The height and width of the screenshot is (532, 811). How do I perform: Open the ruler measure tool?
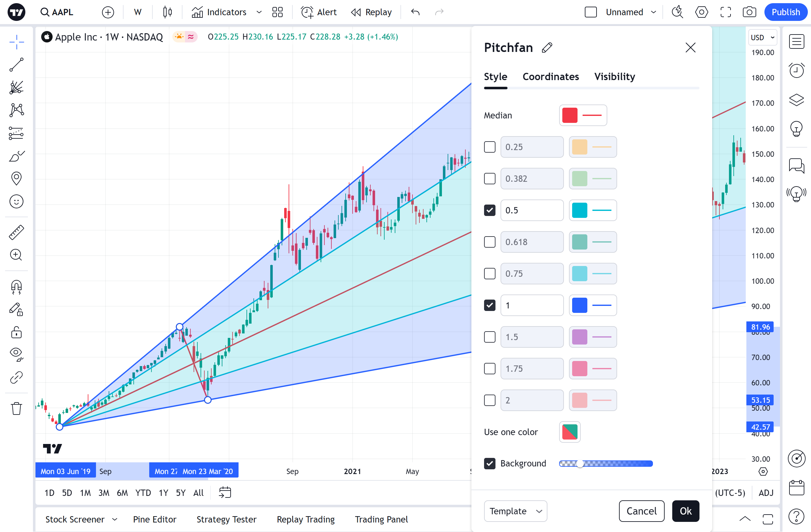(x=16, y=232)
